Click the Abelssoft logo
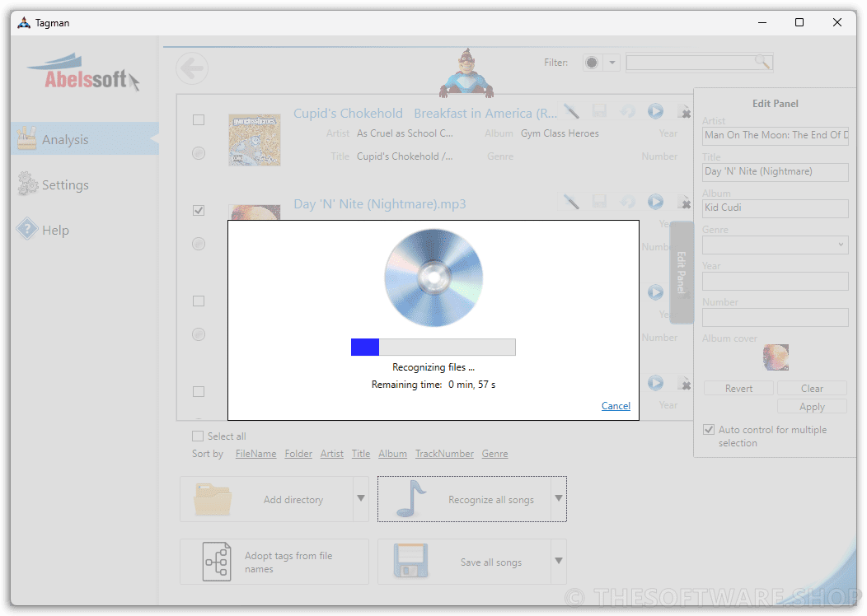Viewport: 867px width, 616px height. 83,73
